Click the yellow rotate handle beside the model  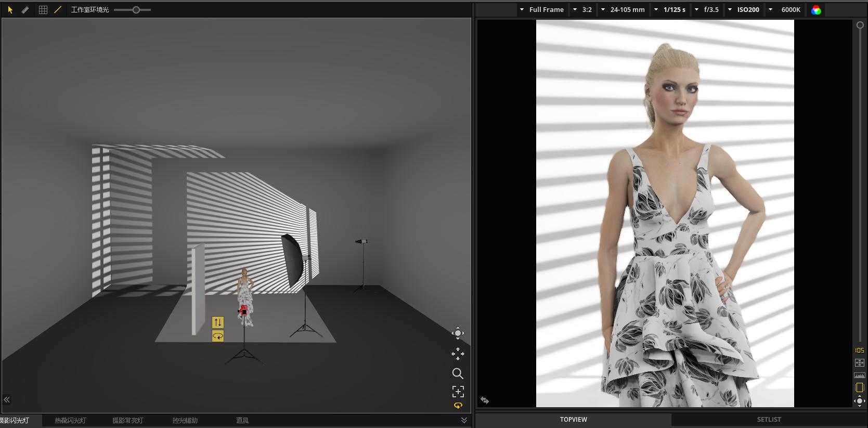218,336
